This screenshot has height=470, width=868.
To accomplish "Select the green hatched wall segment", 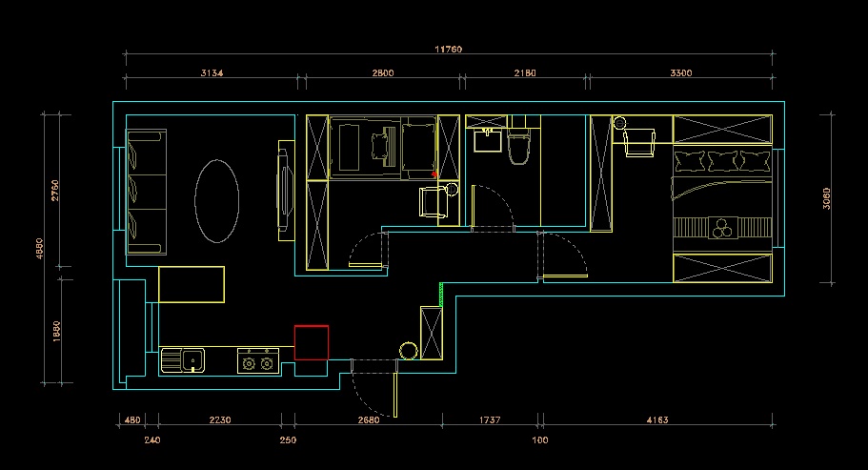I will (x=440, y=294).
